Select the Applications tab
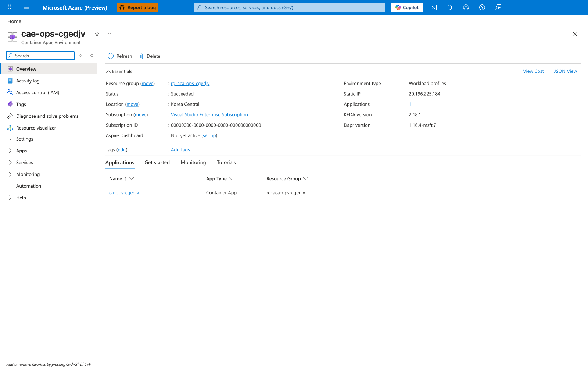Viewport: 588px width, 368px height. [x=120, y=162]
